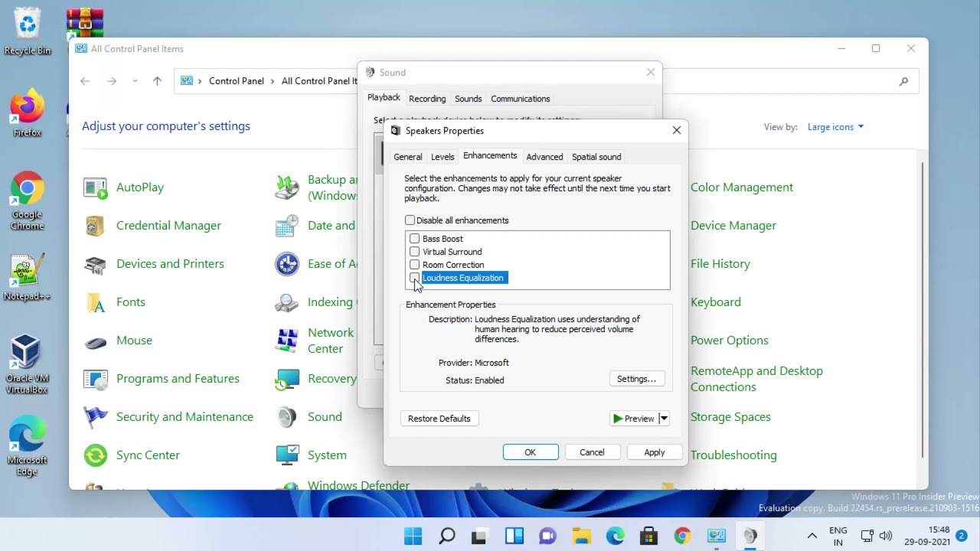
Task: Check the Bass Boost enhancement checkbox
Action: pos(414,239)
